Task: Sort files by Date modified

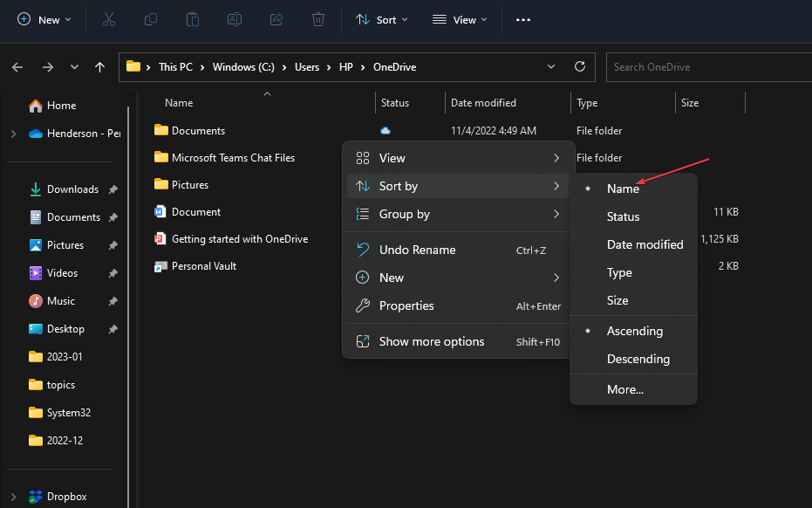Action: (645, 244)
